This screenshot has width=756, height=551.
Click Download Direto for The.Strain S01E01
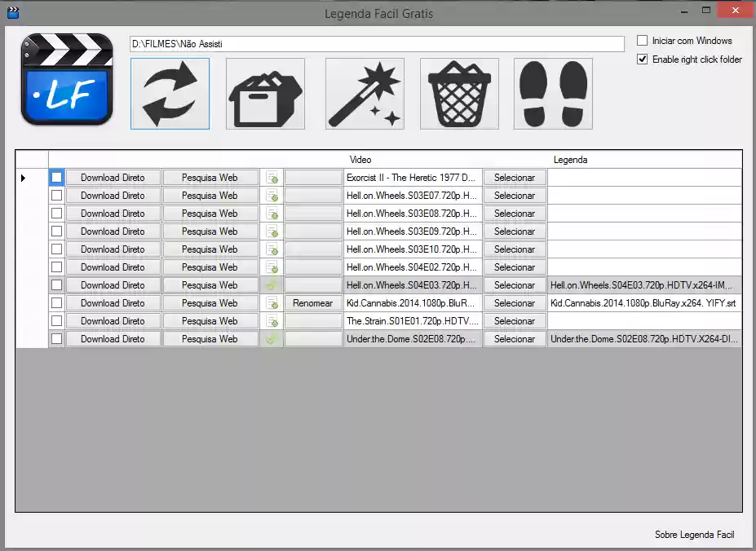click(x=113, y=320)
